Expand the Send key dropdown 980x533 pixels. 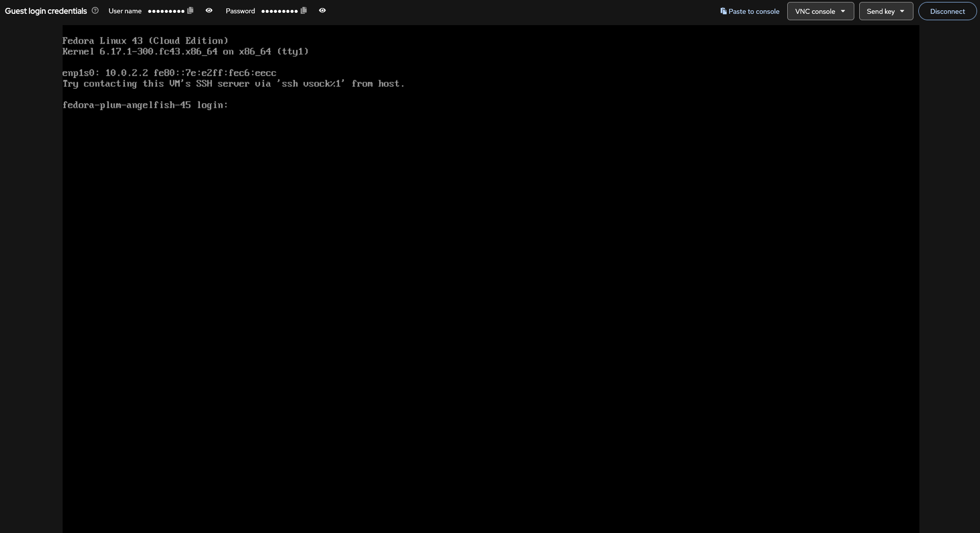886,11
